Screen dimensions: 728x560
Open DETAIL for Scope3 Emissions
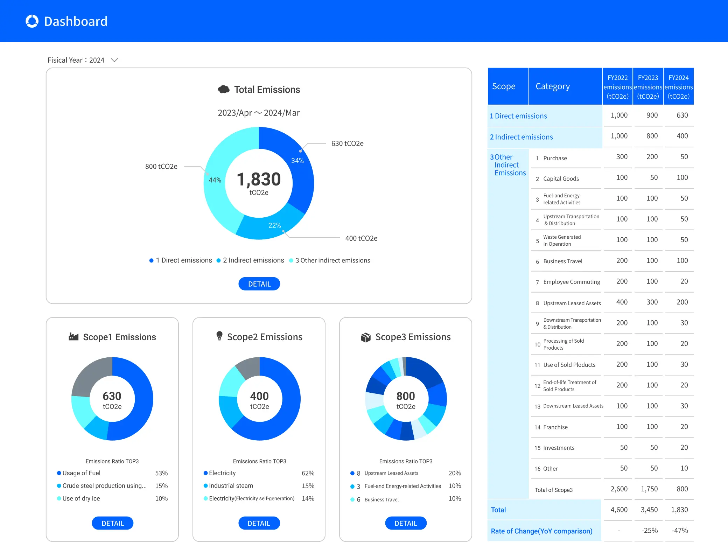(406, 523)
